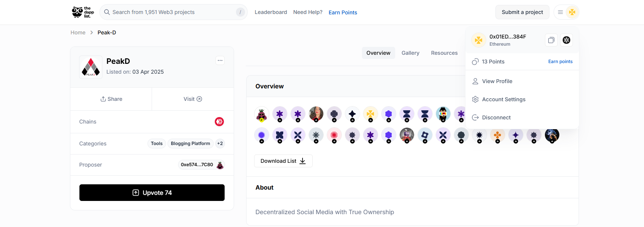Viewport: 644px width, 227px height.
Task: Click the Need Help? link
Action: 308,12
